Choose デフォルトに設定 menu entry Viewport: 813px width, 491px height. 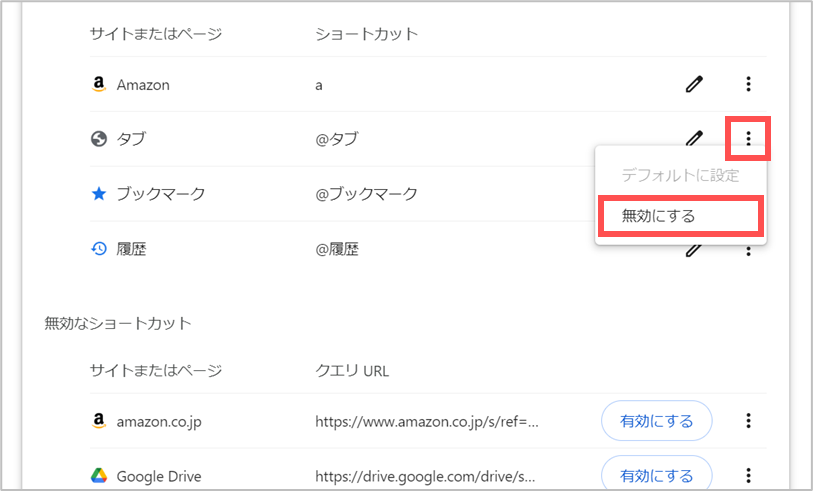coord(680,175)
